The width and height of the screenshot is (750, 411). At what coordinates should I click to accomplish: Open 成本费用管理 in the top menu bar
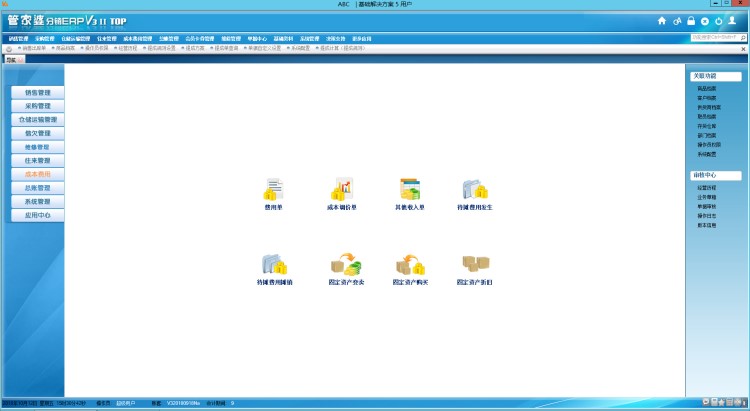(x=138, y=38)
